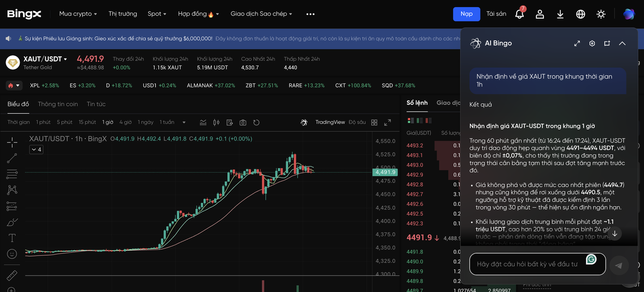Collapse the AI Bingo panel
The width and height of the screenshot is (644, 292).
[622, 43]
